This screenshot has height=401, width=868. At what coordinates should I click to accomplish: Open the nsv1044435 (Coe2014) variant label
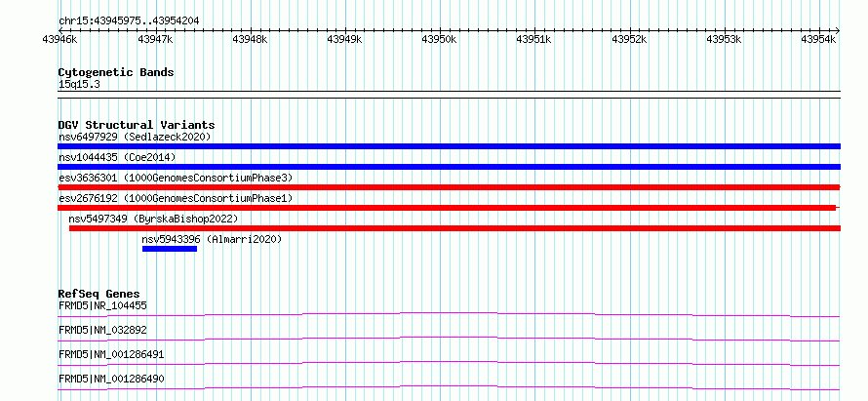(117, 157)
